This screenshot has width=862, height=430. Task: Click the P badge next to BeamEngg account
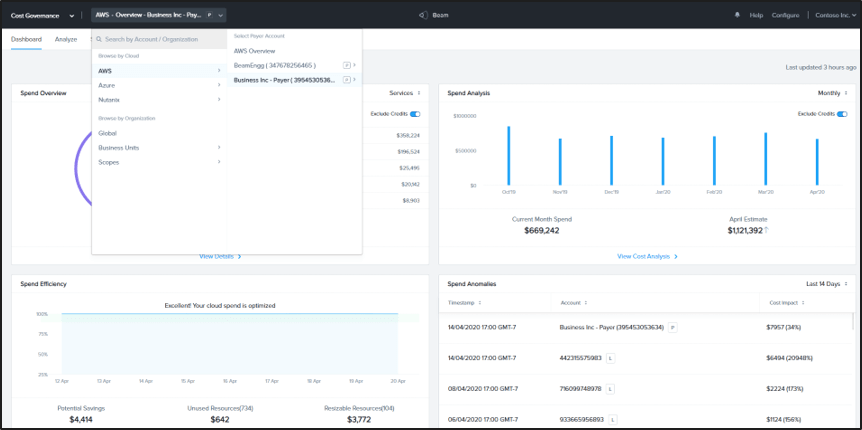pos(346,65)
